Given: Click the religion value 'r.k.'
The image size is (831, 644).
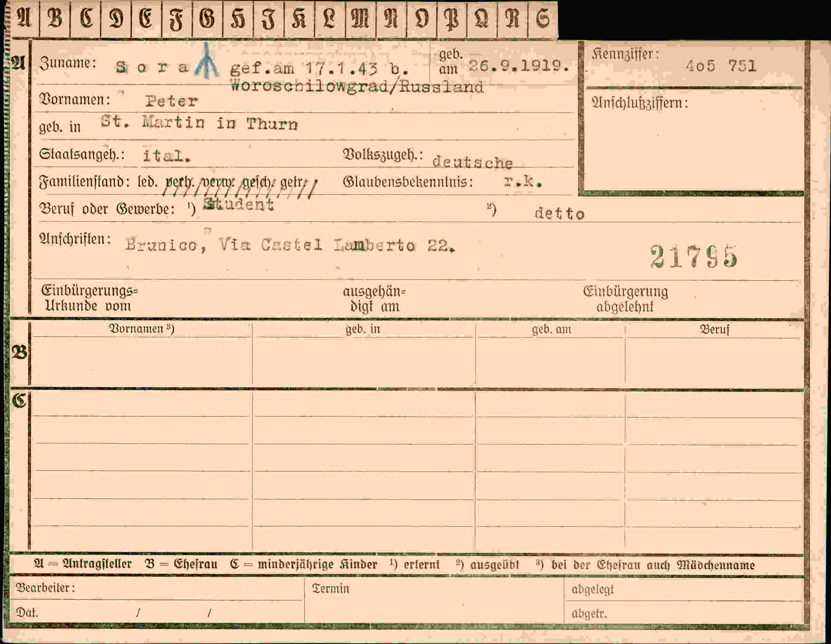Looking at the screenshot, I should pyautogui.click(x=523, y=182).
